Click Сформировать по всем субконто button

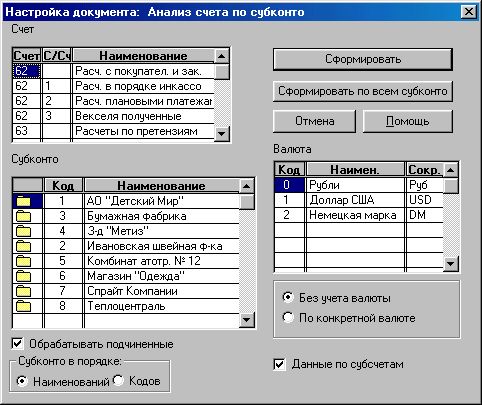tap(363, 91)
